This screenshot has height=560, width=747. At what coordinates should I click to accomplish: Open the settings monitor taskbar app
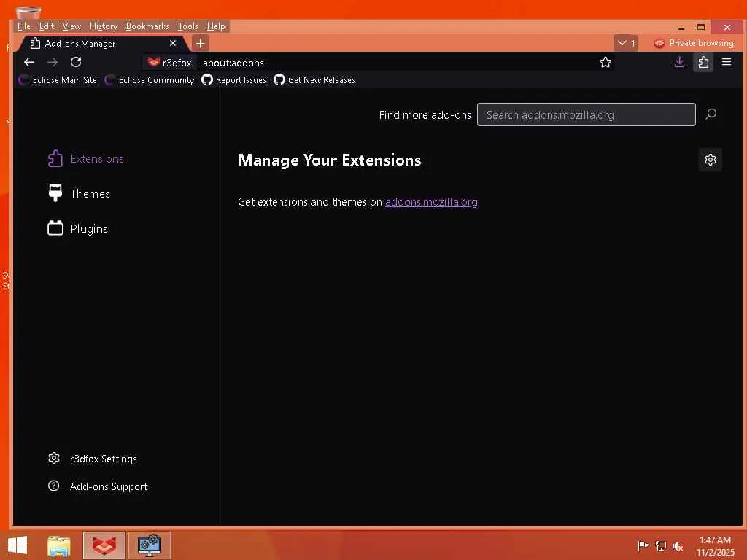click(x=149, y=545)
